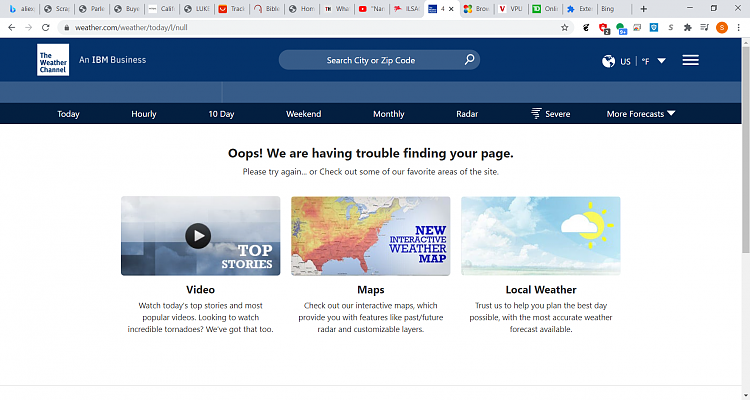Switch to the Track browser tab

[x=232, y=9]
